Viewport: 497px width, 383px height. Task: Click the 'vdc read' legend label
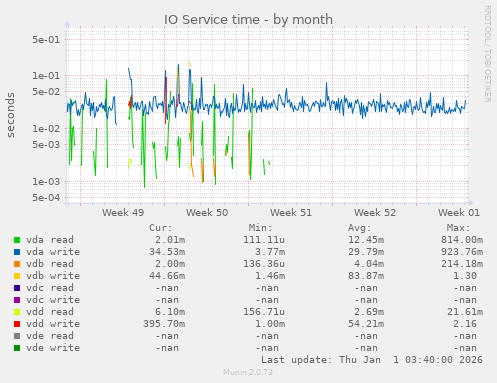point(50,288)
